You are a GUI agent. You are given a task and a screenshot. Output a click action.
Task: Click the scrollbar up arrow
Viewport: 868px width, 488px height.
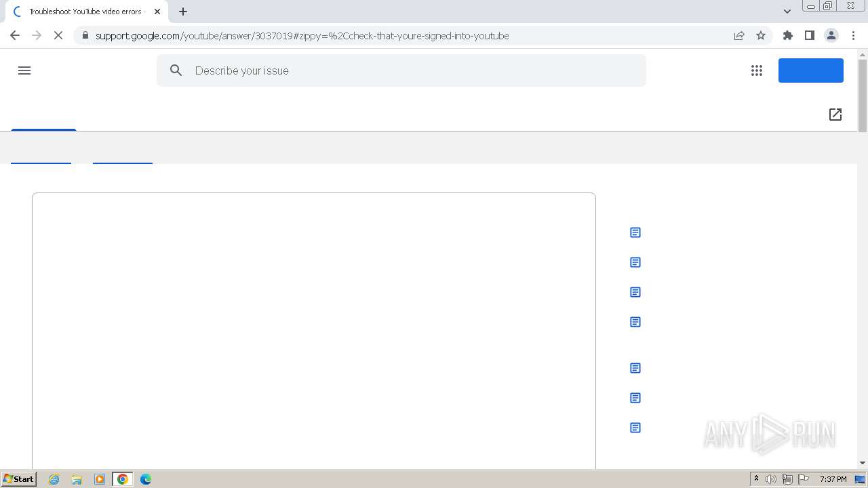pos(863,54)
